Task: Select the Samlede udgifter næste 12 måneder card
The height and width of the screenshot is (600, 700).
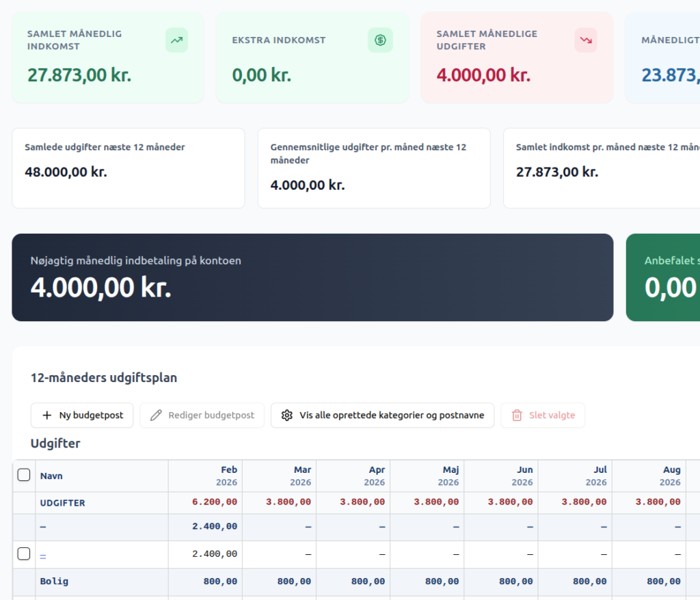Action: (x=129, y=168)
